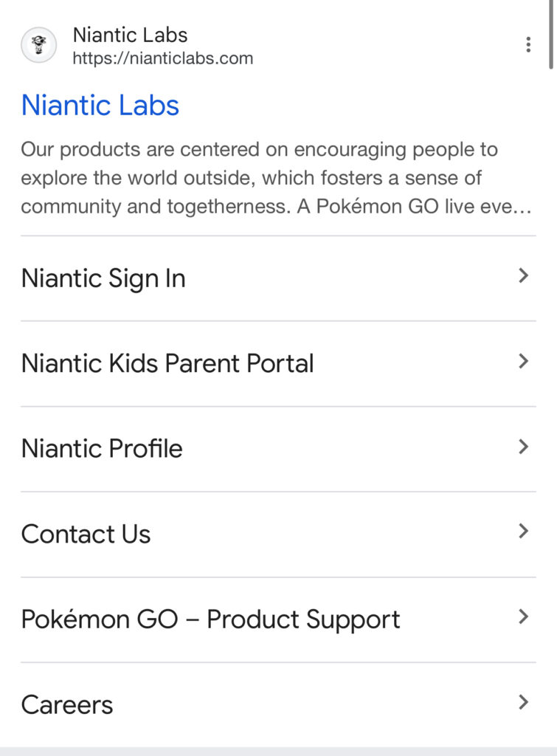557x756 pixels.
Task: Click the Niantic Labs site favicon
Action: pyautogui.click(x=38, y=46)
